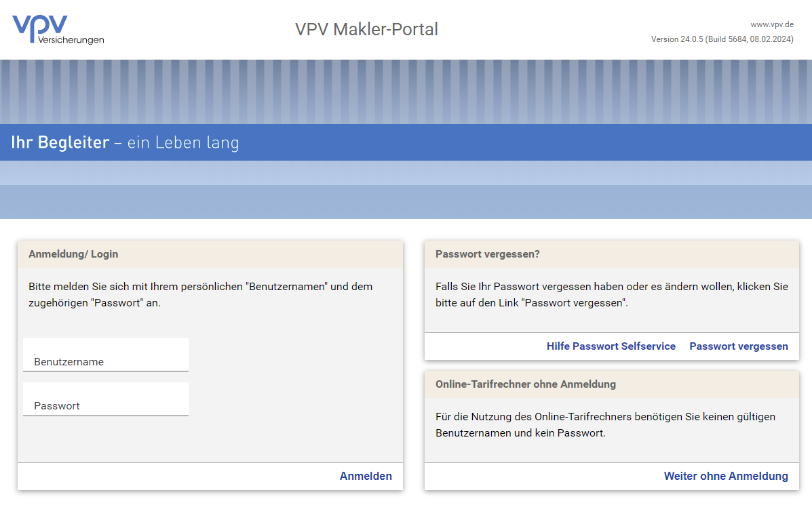Viewport: 812px width, 505px height.
Task: Click the Passwort vergessen link
Action: point(739,346)
